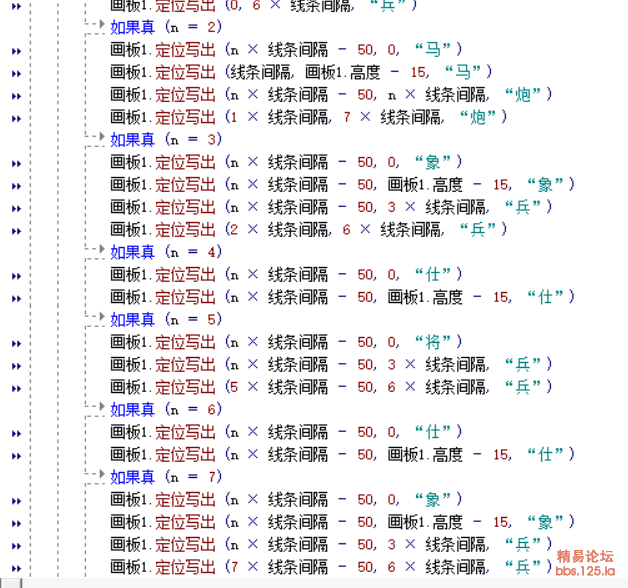628x588 pixels.
Task: Click 画板1.高度 on the “马” line
Action: 342,72
